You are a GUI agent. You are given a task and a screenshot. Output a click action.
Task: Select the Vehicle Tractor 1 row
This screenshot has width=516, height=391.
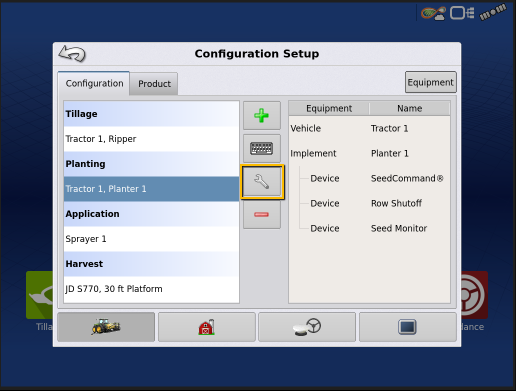pyautogui.click(x=369, y=128)
